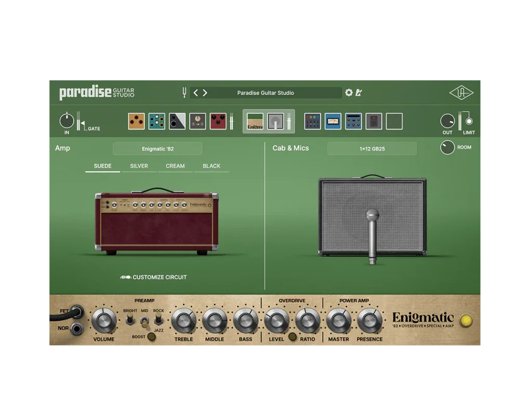The image size is (532, 418).
Task: Select the tuner fork icon
Action: tap(184, 92)
